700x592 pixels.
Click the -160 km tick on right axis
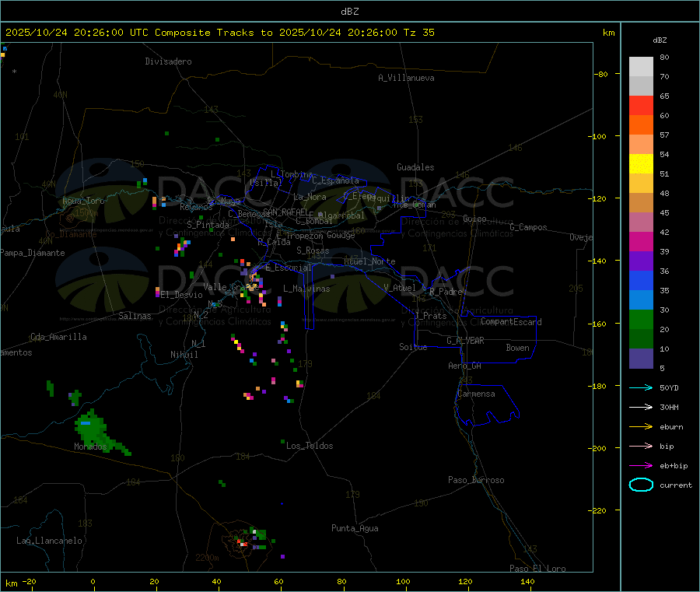pos(599,324)
